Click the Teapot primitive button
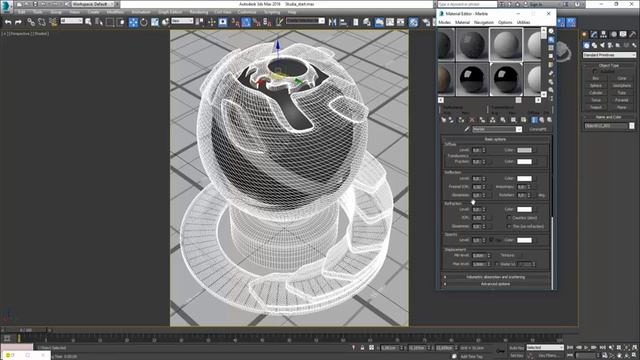 tap(596, 107)
